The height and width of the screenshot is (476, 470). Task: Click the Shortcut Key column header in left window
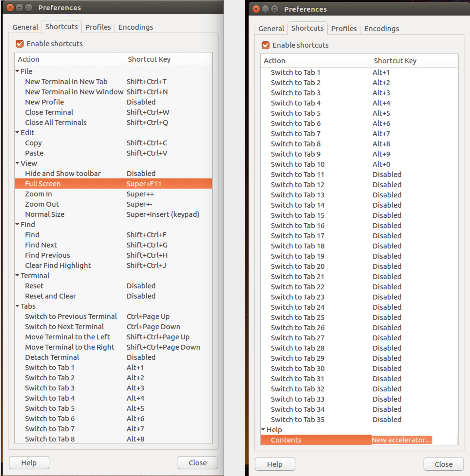[168, 59]
